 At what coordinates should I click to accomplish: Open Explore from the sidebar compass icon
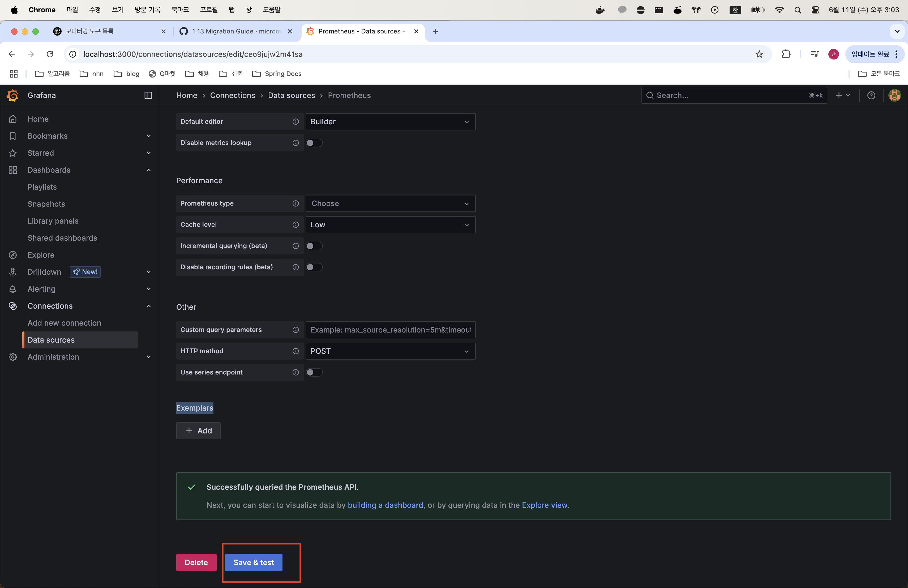pos(12,255)
